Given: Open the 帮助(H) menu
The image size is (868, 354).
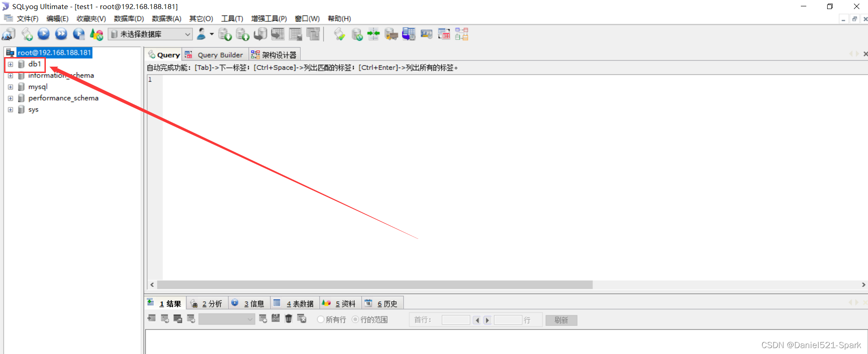Looking at the screenshot, I should (x=339, y=19).
